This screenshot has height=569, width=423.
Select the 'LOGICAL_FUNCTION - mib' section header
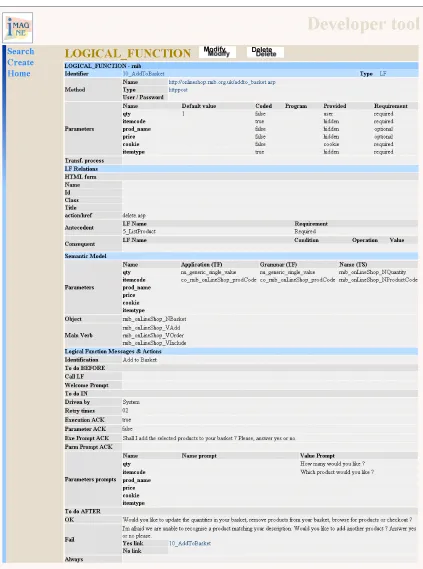pos(103,66)
